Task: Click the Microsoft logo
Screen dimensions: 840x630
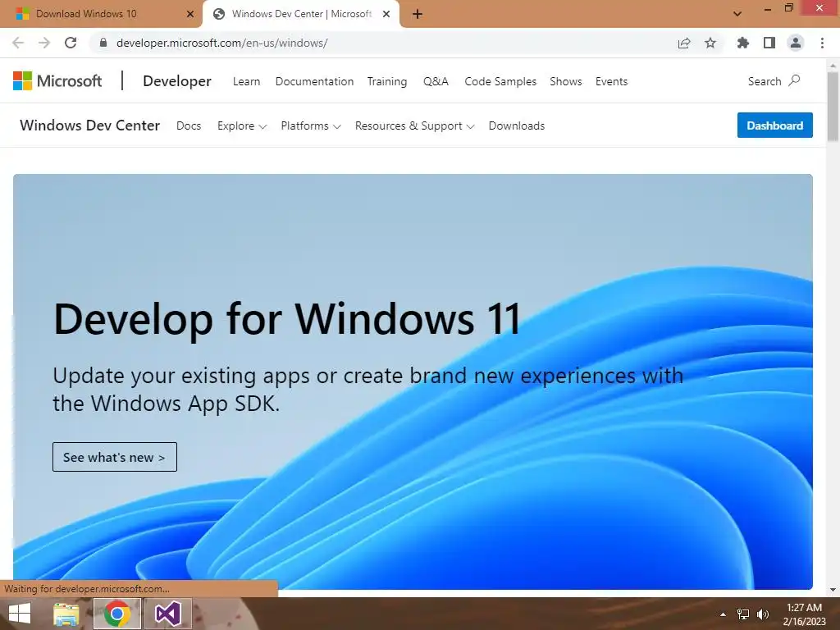Action: click(x=57, y=81)
